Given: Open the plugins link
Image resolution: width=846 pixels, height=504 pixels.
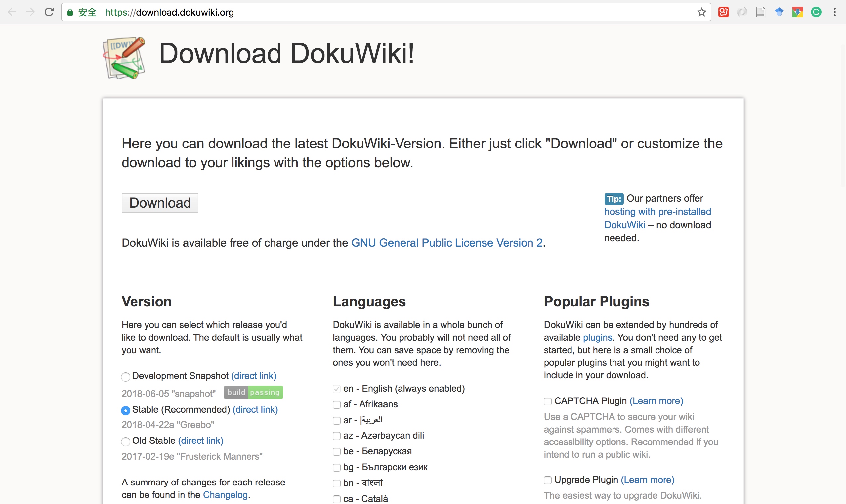Looking at the screenshot, I should (x=597, y=337).
